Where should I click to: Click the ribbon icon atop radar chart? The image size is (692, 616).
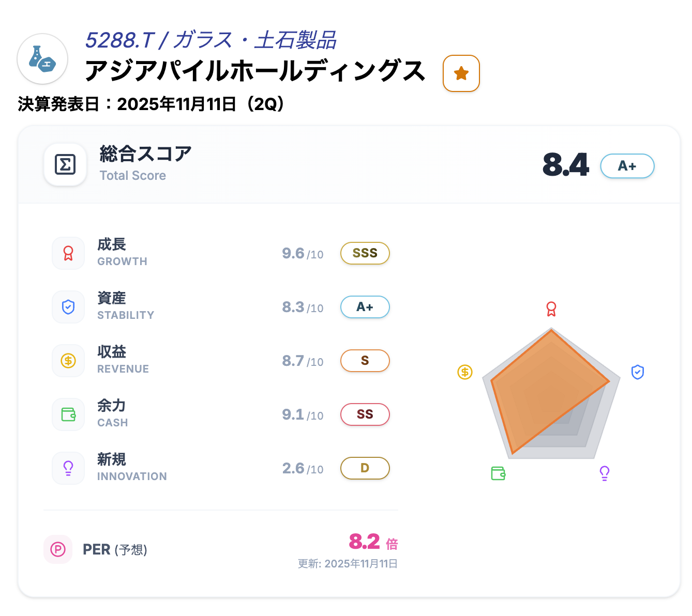click(551, 309)
